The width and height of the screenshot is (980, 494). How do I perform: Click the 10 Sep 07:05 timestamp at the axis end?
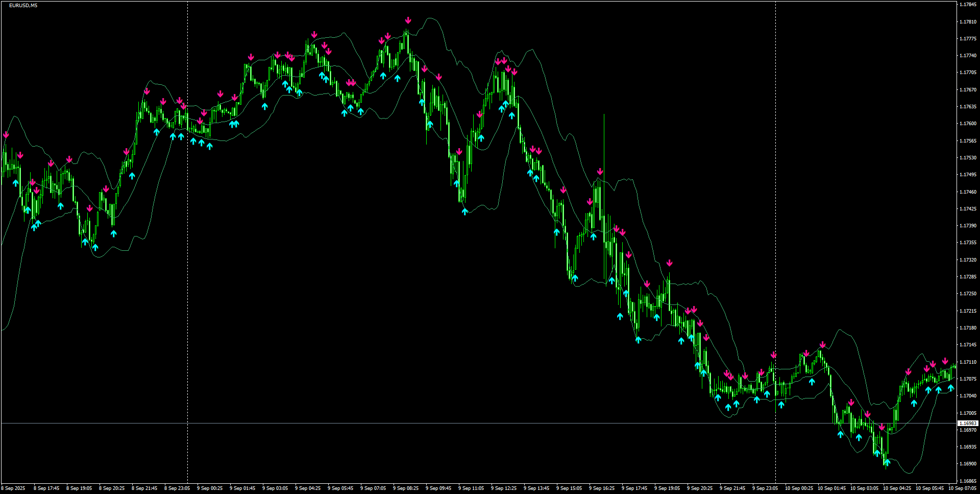pos(965,488)
